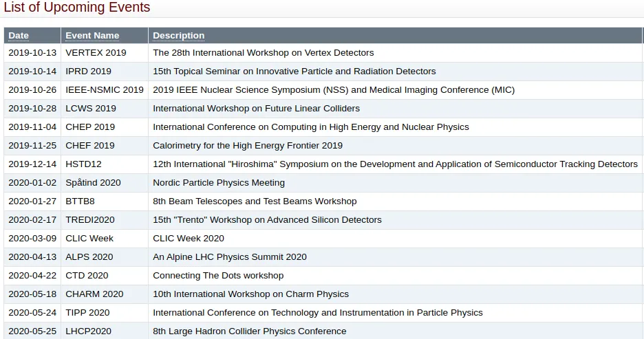Select the CLIC Week event name
The width and height of the screenshot is (644, 339).
(x=89, y=239)
